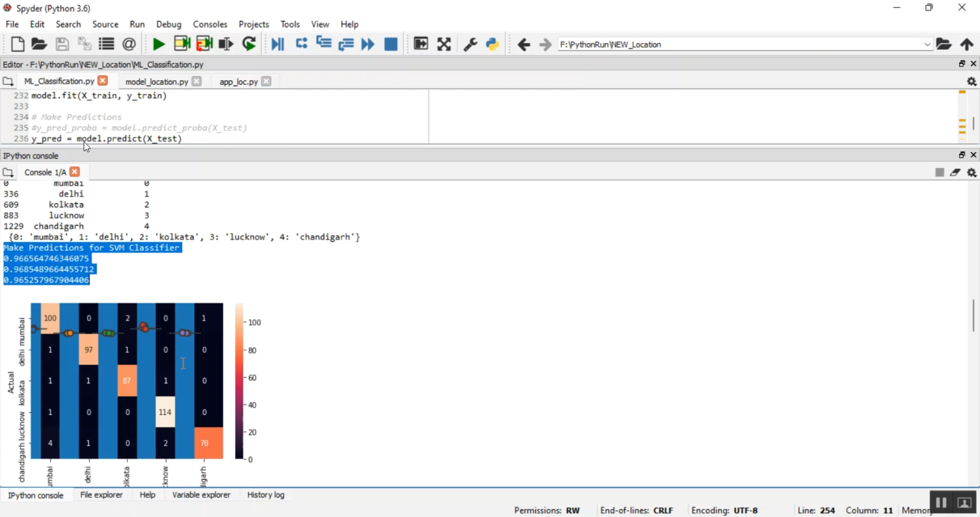The height and width of the screenshot is (517, 980).
Task: Close the app_loc.py tab
Action: pyautogui.click(x=266, y=82)
